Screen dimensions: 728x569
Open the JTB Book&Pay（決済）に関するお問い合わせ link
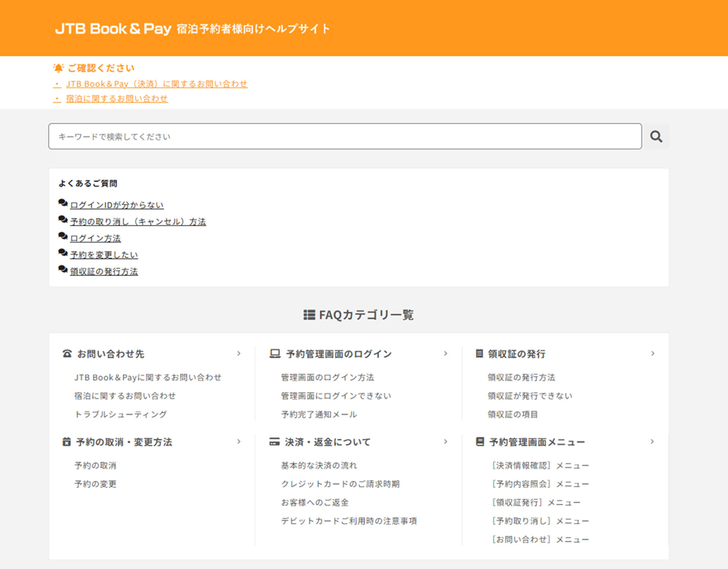(x=157, y=84)
